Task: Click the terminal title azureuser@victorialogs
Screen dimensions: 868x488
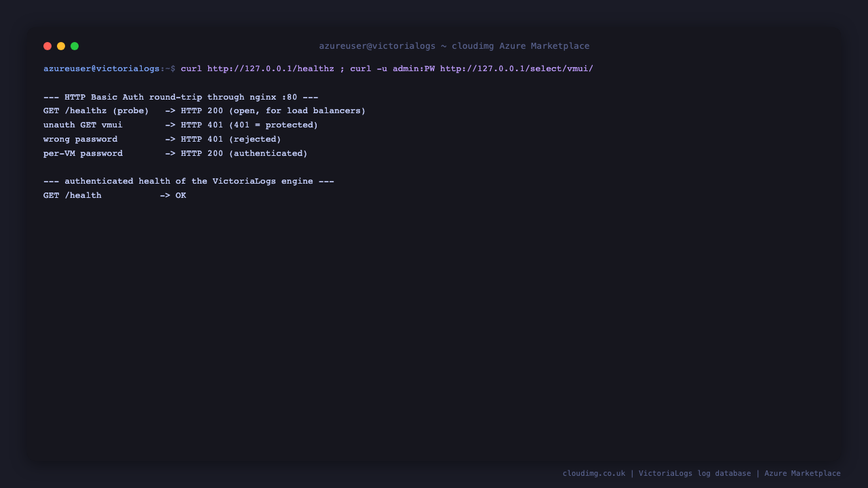Action: 454,46
